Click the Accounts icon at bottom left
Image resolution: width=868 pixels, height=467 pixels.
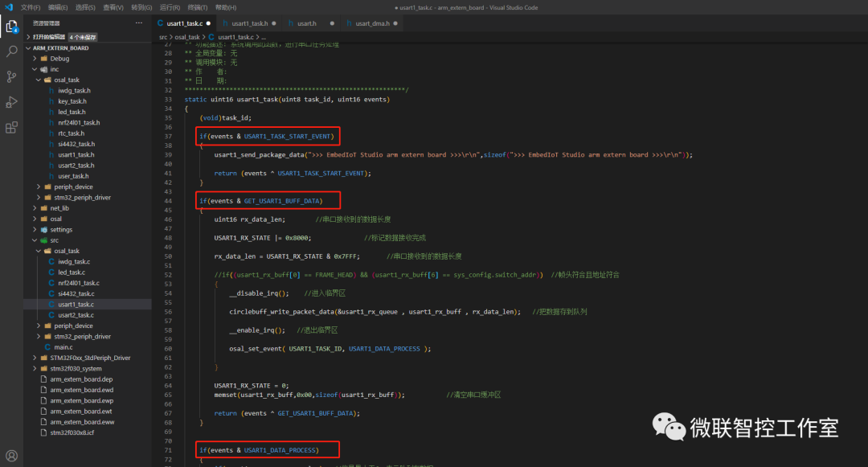pyautogui.click(x=12, y=456)
